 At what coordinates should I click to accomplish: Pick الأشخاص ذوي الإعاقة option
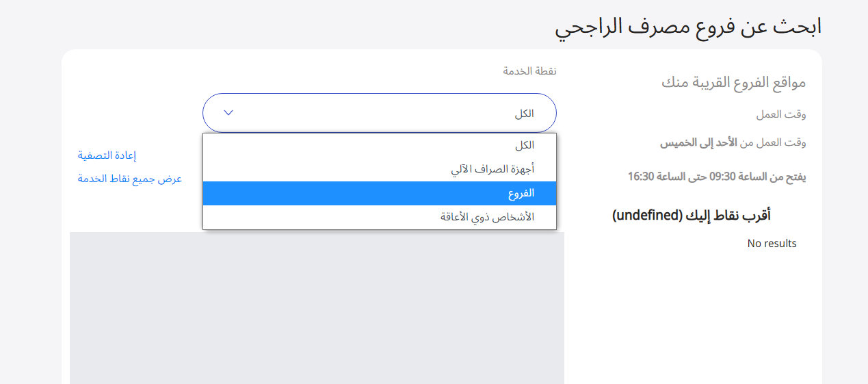click(x=380, y=217)
